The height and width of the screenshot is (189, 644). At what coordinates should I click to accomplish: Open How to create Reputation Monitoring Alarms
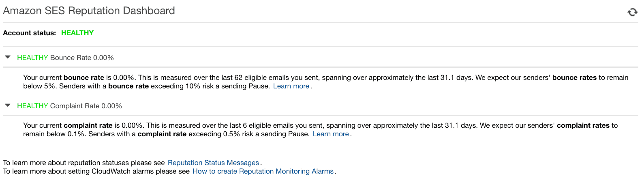point(263,171)
